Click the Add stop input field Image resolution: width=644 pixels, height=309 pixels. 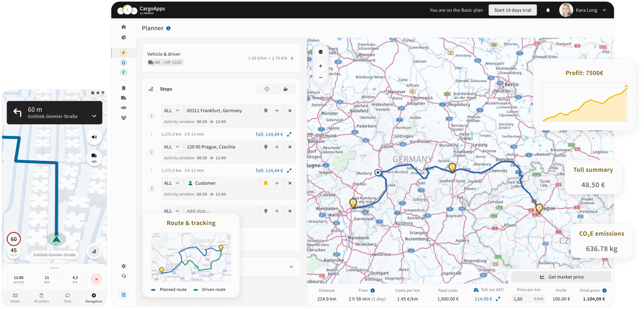point(221,211)
